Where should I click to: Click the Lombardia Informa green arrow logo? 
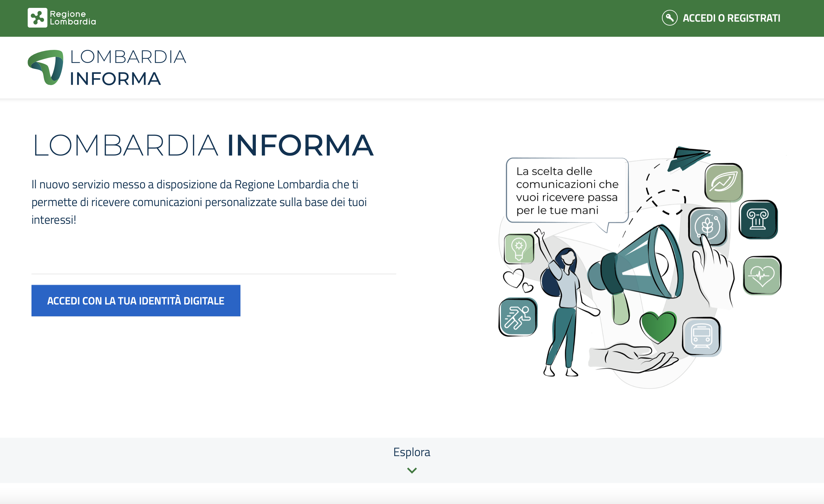point(46,67)
